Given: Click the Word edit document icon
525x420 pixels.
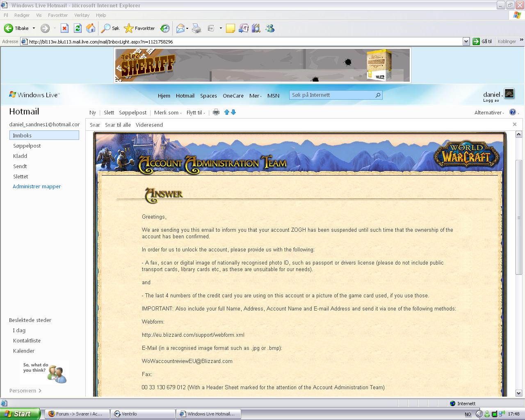Looking at the screenshot, I should pyautogui.click(x=211, y=28).
